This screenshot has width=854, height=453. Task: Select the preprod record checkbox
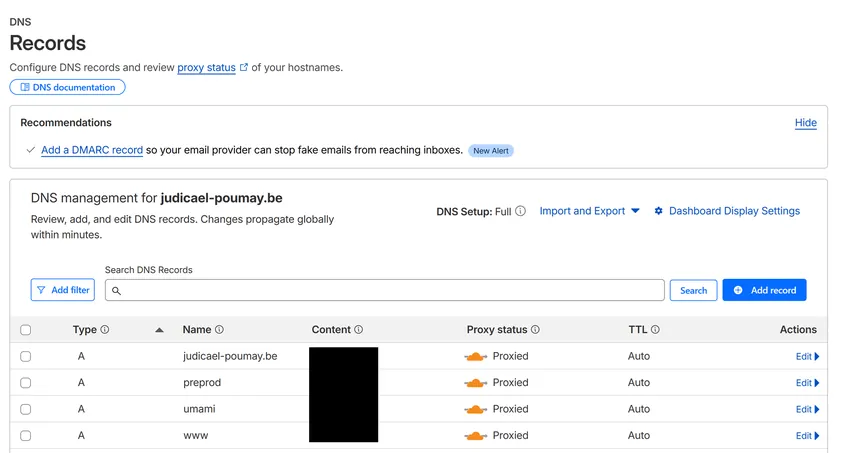(26, 383)
